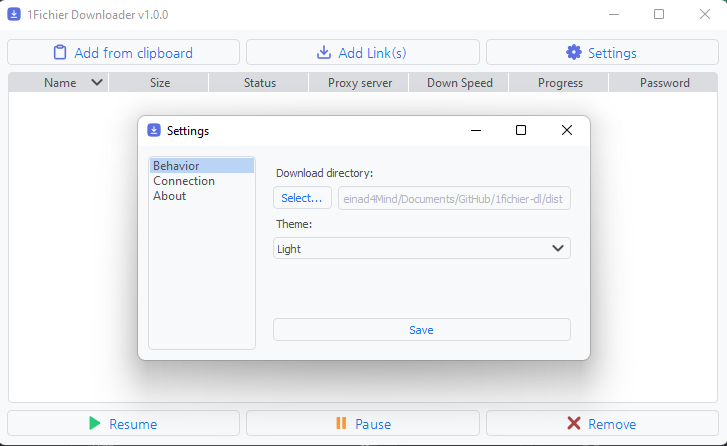Maximize the 1Fichier Downloader main window

(659, 14)
